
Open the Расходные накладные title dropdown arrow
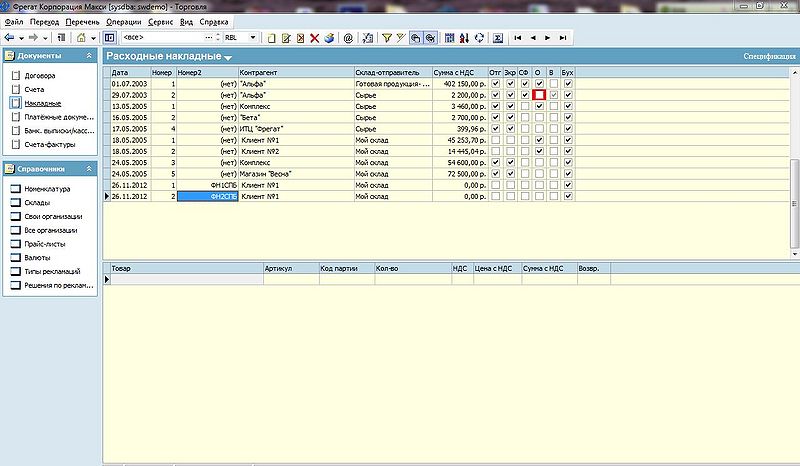click(x=228, y=58)
